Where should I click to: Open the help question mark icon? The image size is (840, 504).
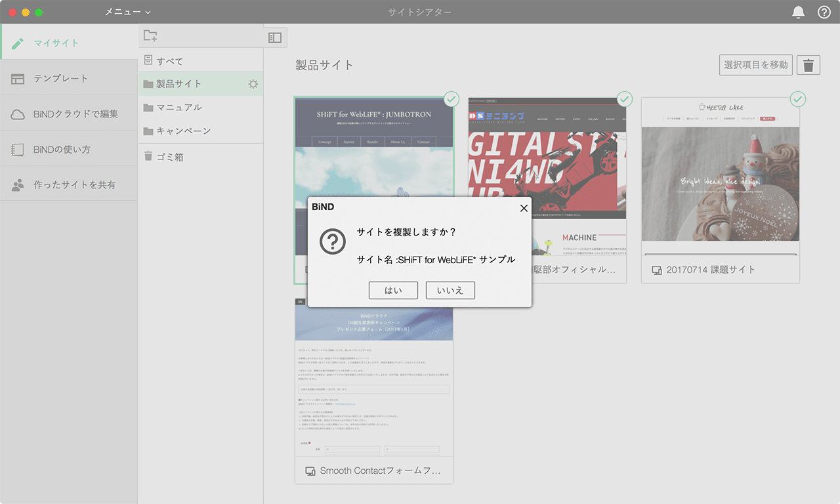[824, 12]
